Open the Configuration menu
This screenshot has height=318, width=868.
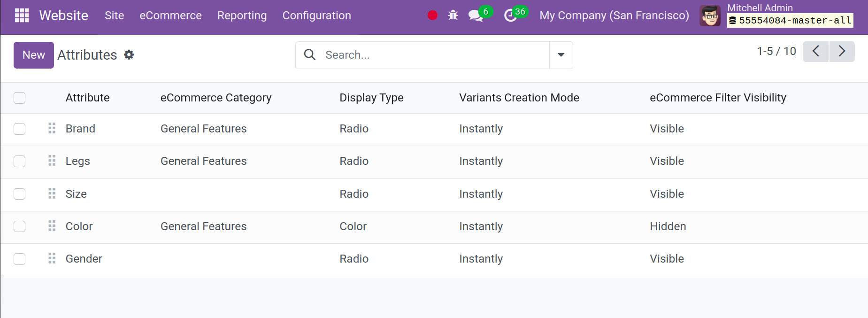pos(316,16)
